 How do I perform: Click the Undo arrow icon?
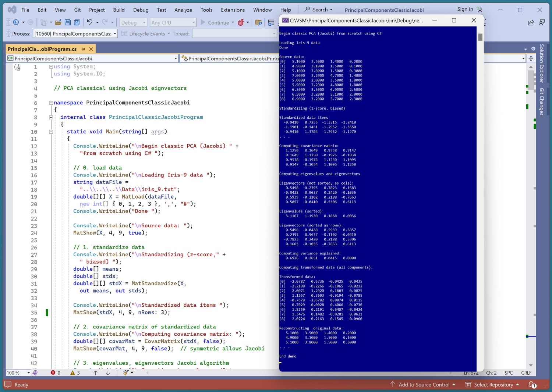[89, 22]
